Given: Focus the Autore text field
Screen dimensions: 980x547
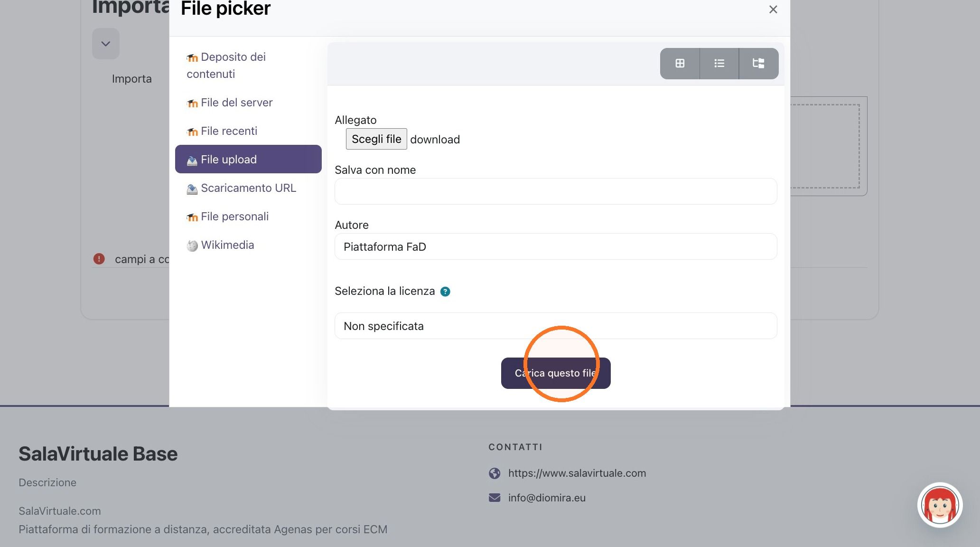Looking at the screenshot, I should pos(556,246).
